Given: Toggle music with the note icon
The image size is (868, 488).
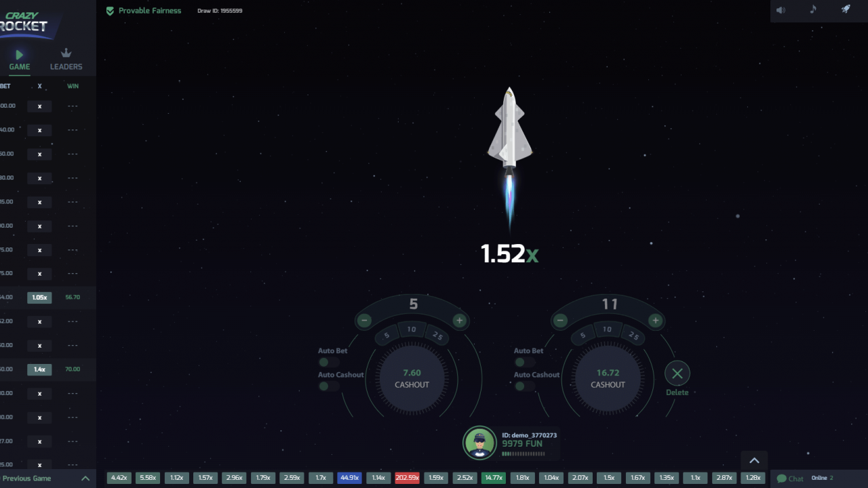Looking at the screenshot, I should click(813, 10).
